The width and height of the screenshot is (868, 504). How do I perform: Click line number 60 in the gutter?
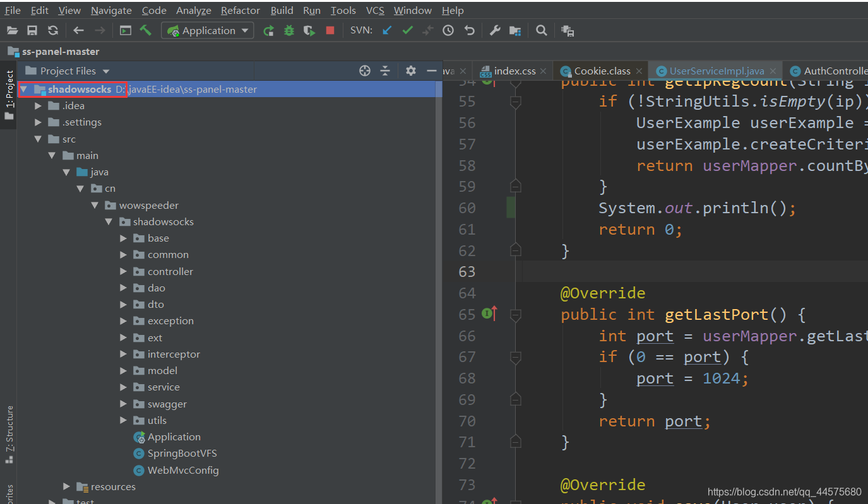click(x=467, y=208)
